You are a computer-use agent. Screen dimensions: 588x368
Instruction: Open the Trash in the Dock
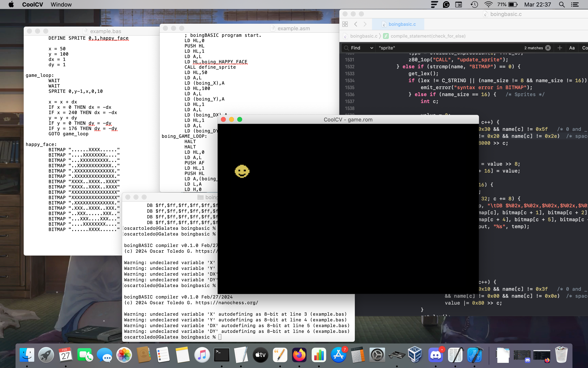pos(561,355)
